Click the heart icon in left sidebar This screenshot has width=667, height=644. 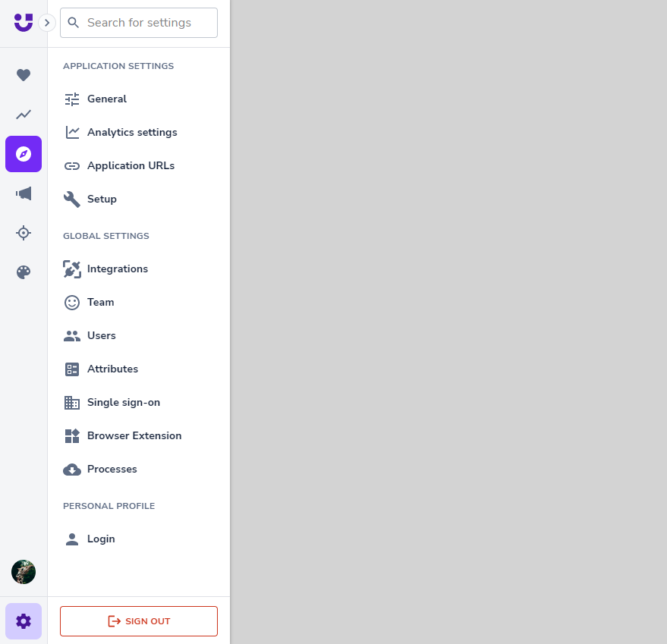click(24, 75)
